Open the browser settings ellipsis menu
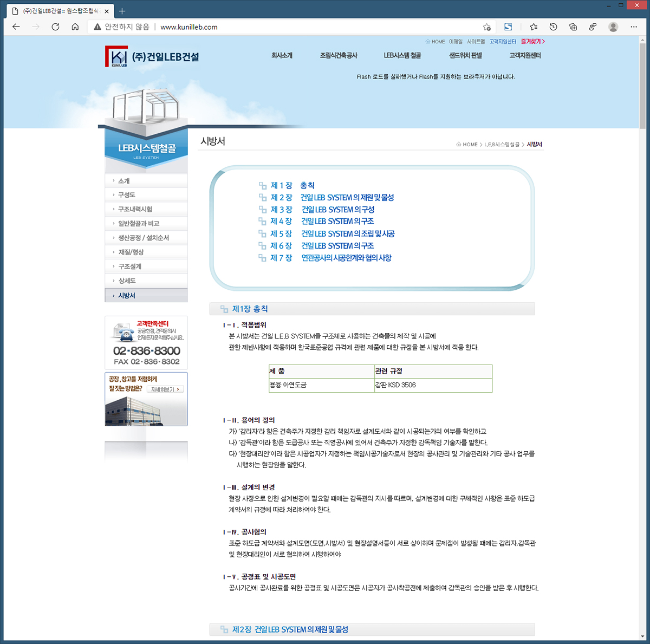Image resolution: width=650 pixels, height=644 pixels. [x=634, y=27]
